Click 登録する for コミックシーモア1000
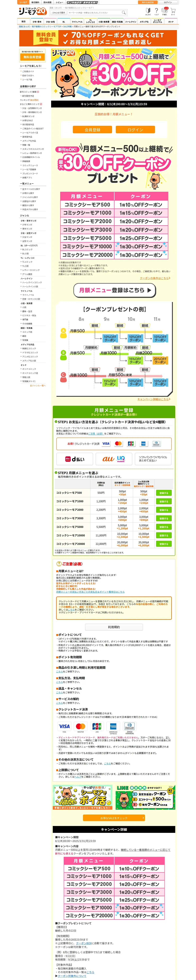 pos(164,501)
